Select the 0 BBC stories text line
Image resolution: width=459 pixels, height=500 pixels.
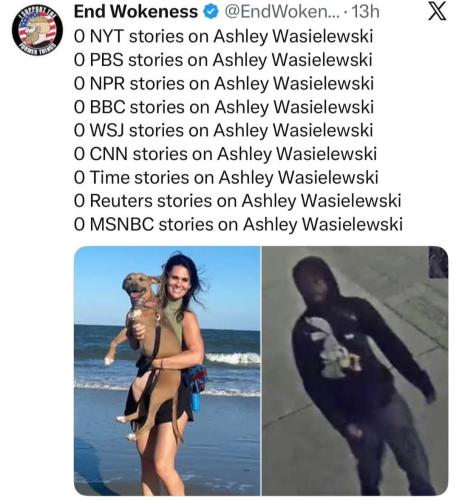[224, 107]
